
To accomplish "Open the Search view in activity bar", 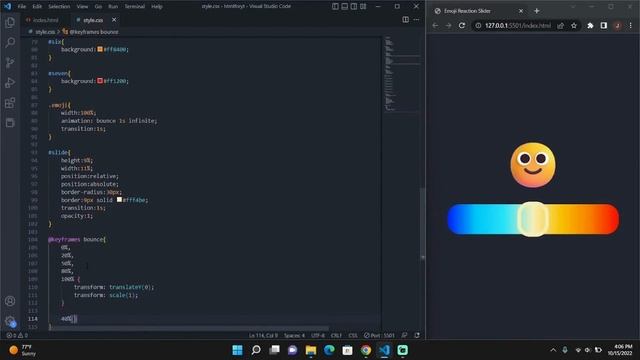I will coord(10,42).
